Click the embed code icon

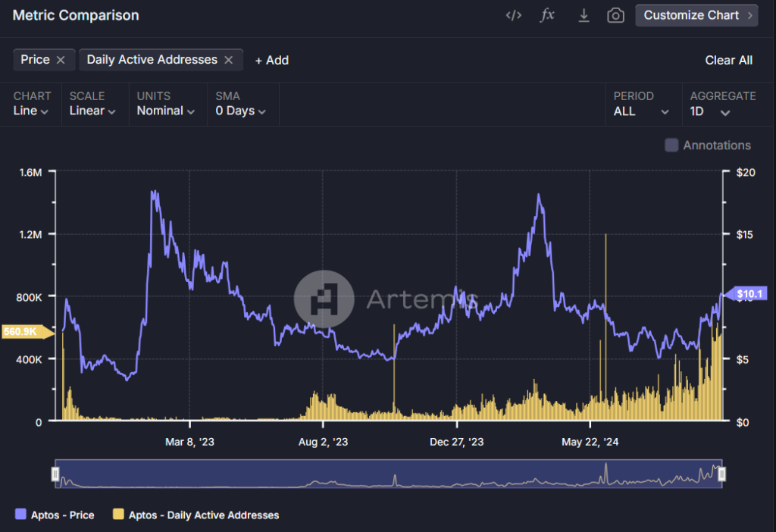[514, 16]
